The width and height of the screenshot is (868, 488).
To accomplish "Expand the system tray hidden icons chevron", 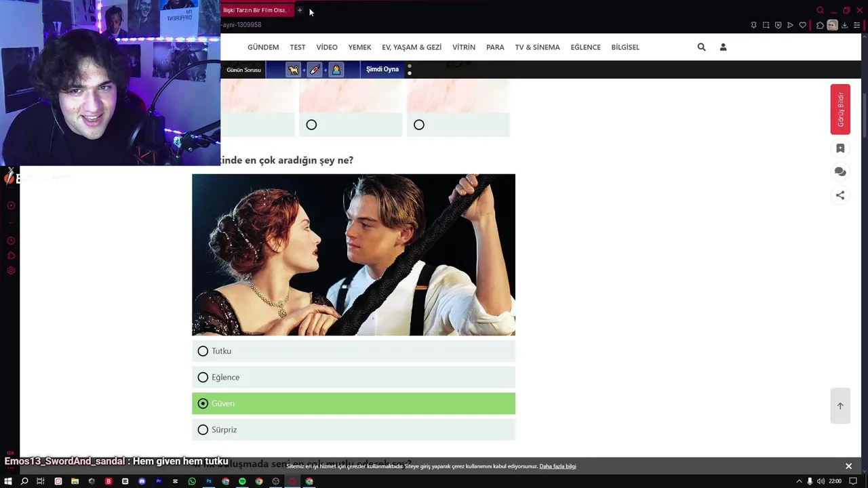I will pyautogui.click(x=799, y=481).
